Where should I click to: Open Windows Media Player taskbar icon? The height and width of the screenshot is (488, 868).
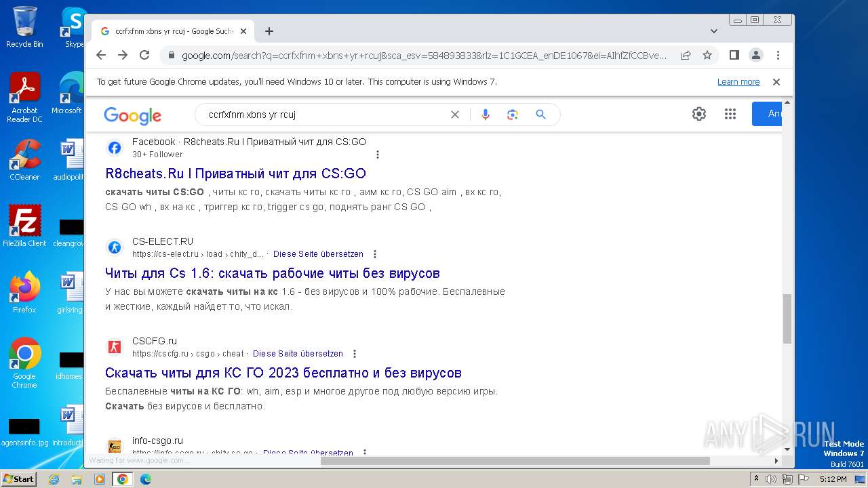pyautogui.click(x=100, y=479)
